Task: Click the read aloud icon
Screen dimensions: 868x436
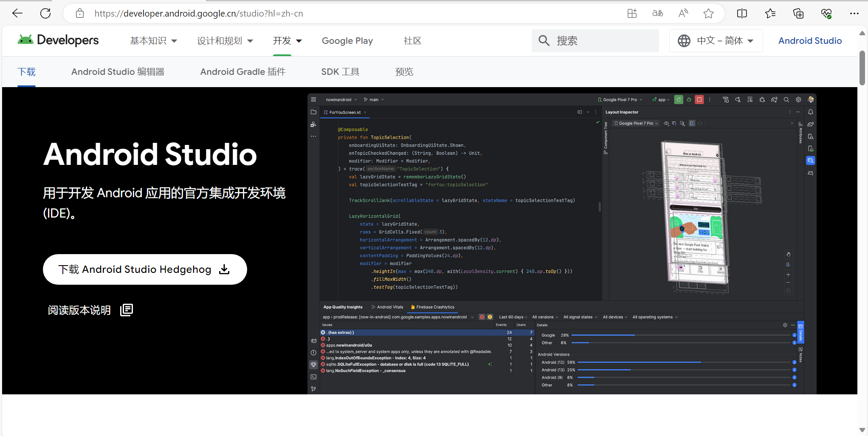Action: pos(683,14)
